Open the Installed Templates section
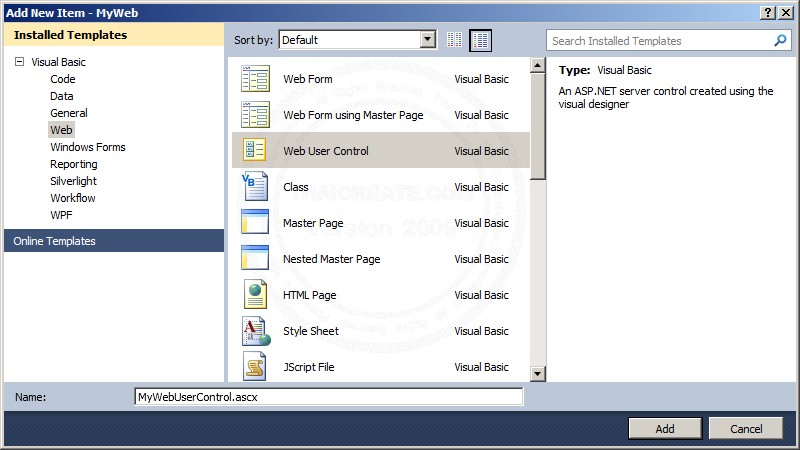The height and width of the screenshot is (450, 800). [114, 35]
